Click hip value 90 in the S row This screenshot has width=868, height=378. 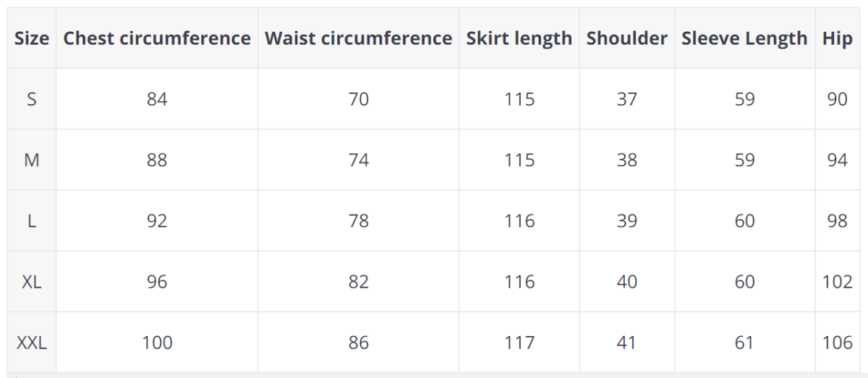[x=837, y=99]
